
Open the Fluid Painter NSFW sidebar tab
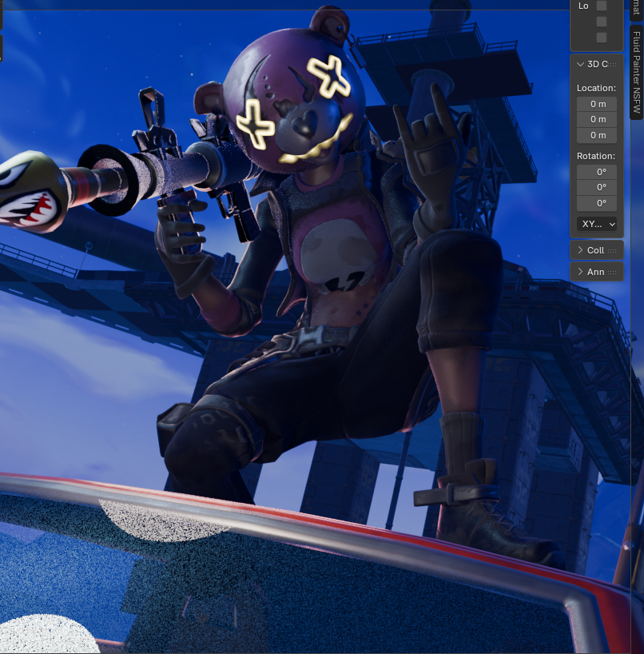(x=636, y=72)
